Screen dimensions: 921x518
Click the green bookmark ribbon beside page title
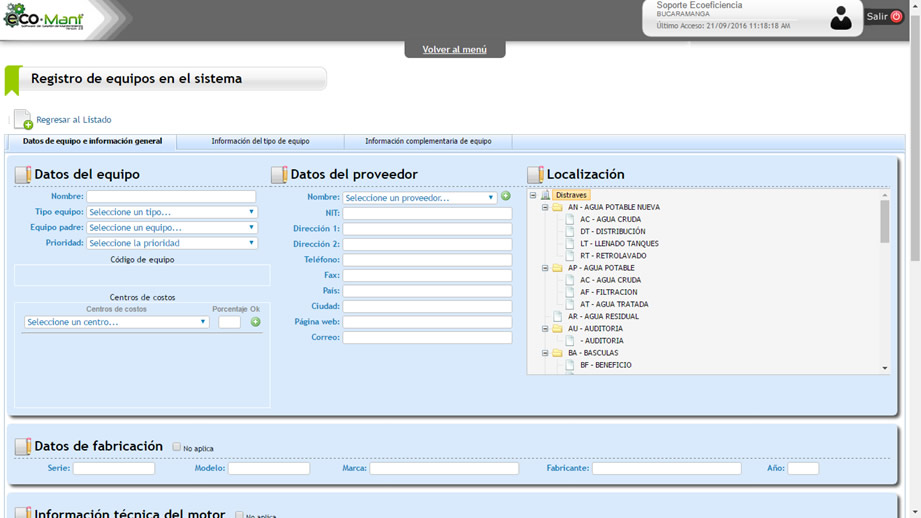13,80
